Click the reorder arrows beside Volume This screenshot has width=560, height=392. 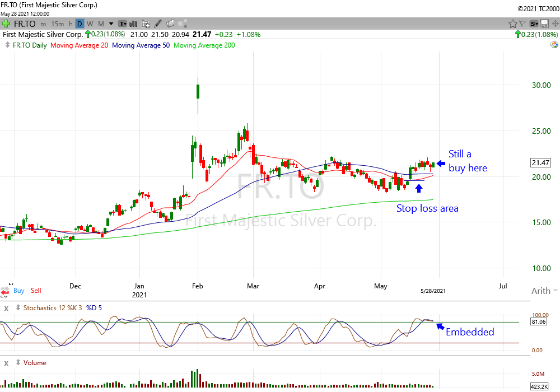pos(18,362)
